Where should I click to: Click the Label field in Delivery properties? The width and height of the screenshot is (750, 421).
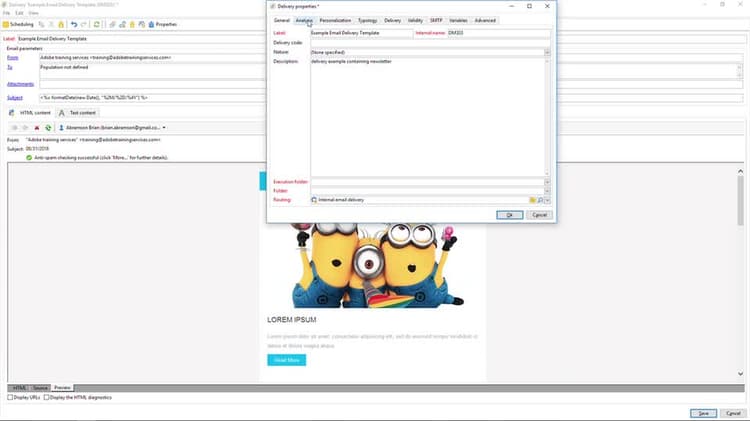362,33
